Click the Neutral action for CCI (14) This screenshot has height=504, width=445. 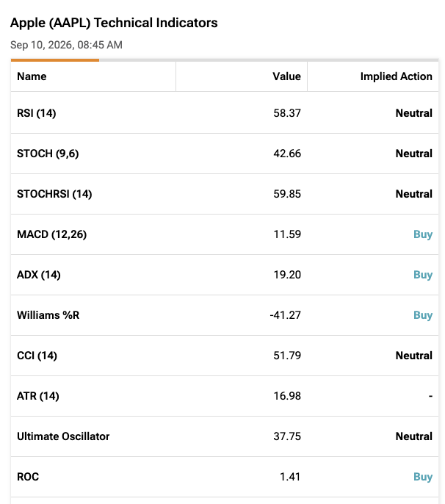click(x=414, y=356)
